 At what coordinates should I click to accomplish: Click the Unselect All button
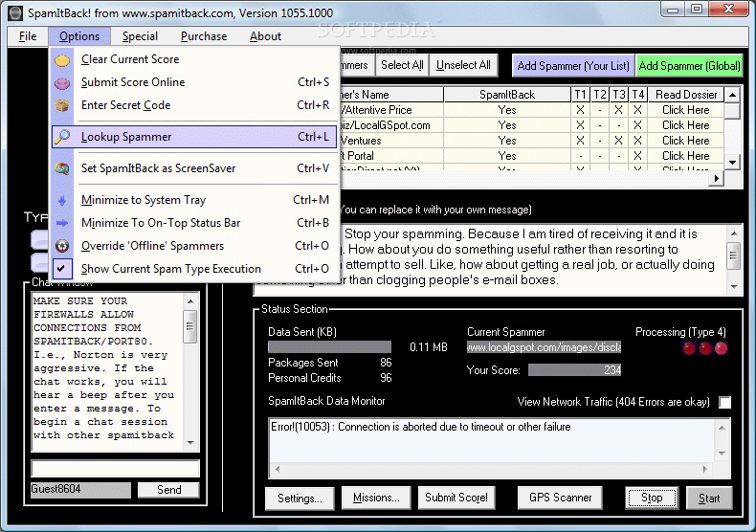463,65
